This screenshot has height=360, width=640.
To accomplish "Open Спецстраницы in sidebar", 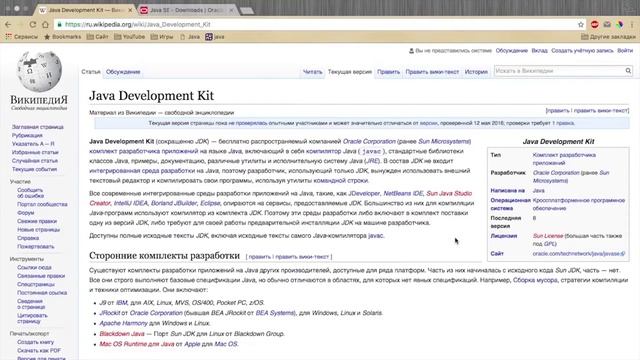I will [36, 284].
